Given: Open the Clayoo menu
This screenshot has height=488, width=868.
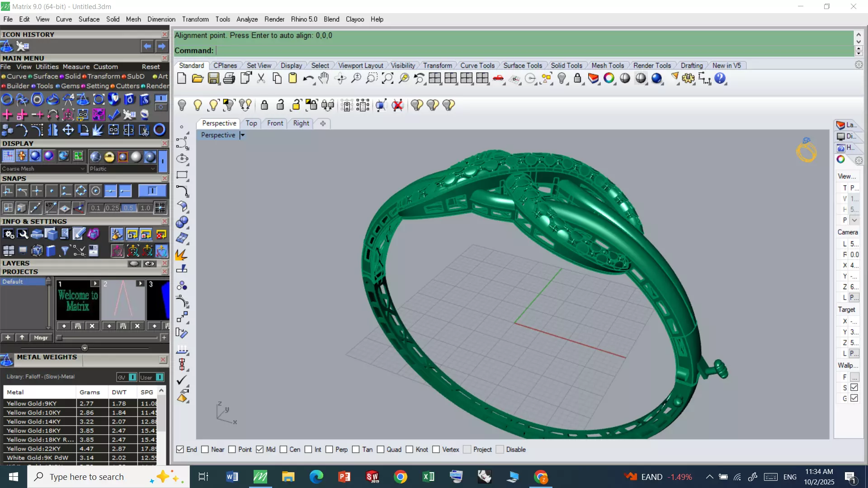Looking at the screenshot, I should [355, 19].
